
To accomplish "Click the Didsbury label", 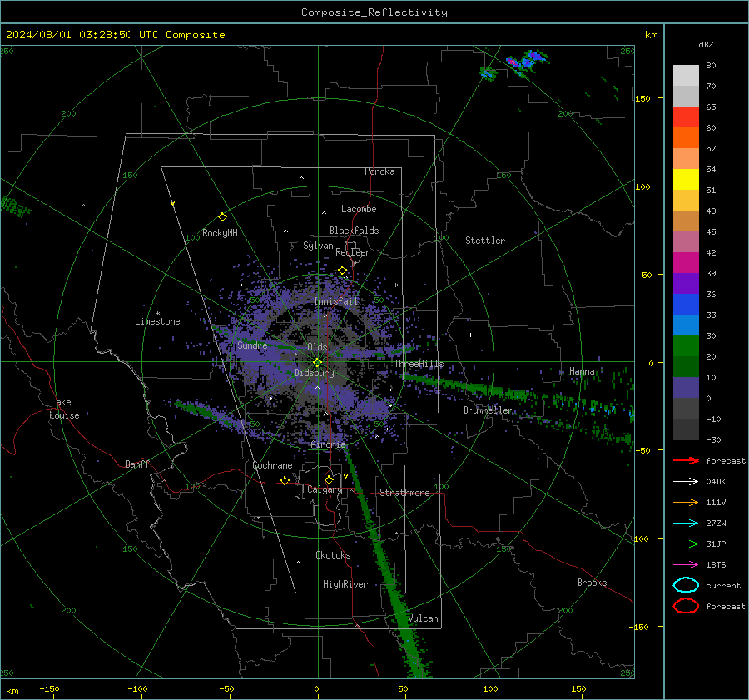I will 314,373.
